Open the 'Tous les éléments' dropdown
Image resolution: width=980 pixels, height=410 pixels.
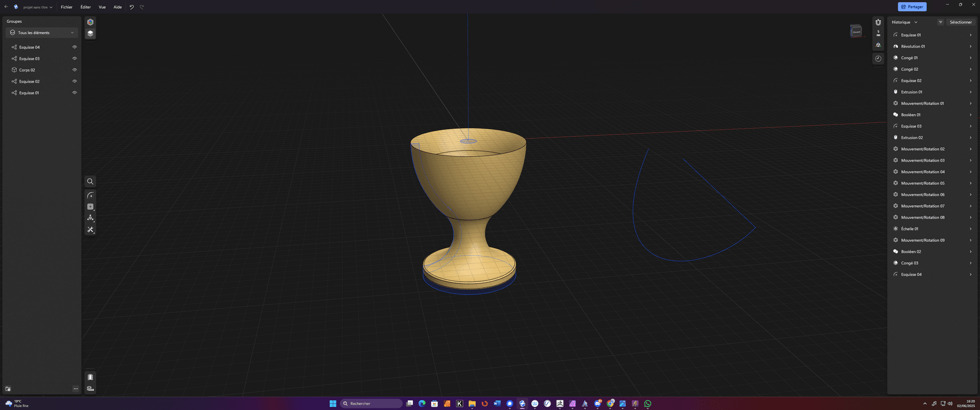pyautogui.click(x=42, y=33)
